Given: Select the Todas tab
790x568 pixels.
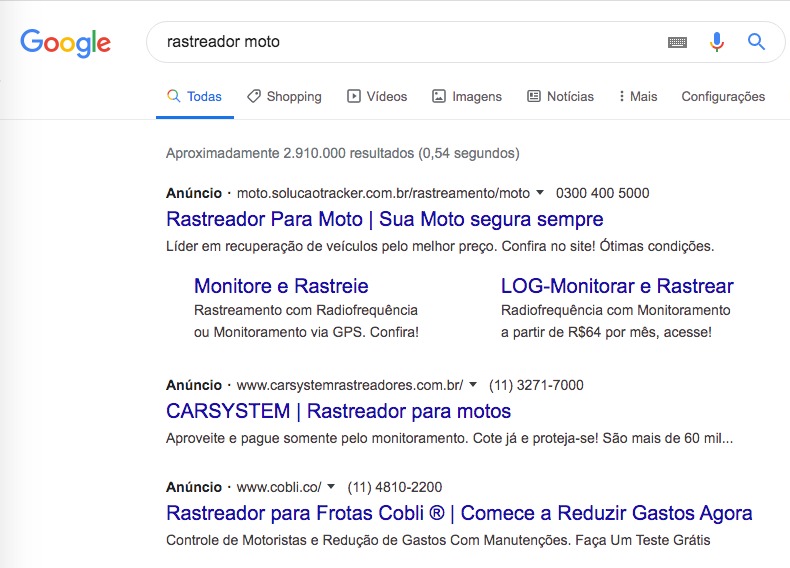Looking at the screenshot, I should (x=194, y=96).
